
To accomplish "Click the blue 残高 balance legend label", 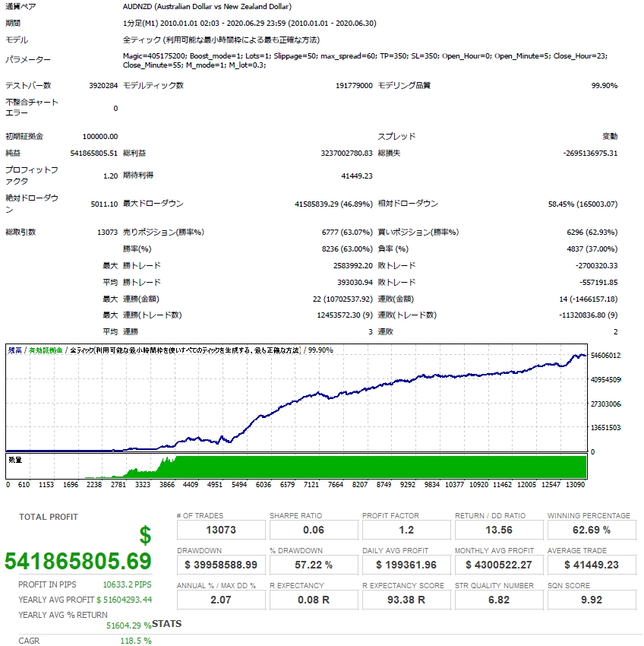I will pos(15,350).
